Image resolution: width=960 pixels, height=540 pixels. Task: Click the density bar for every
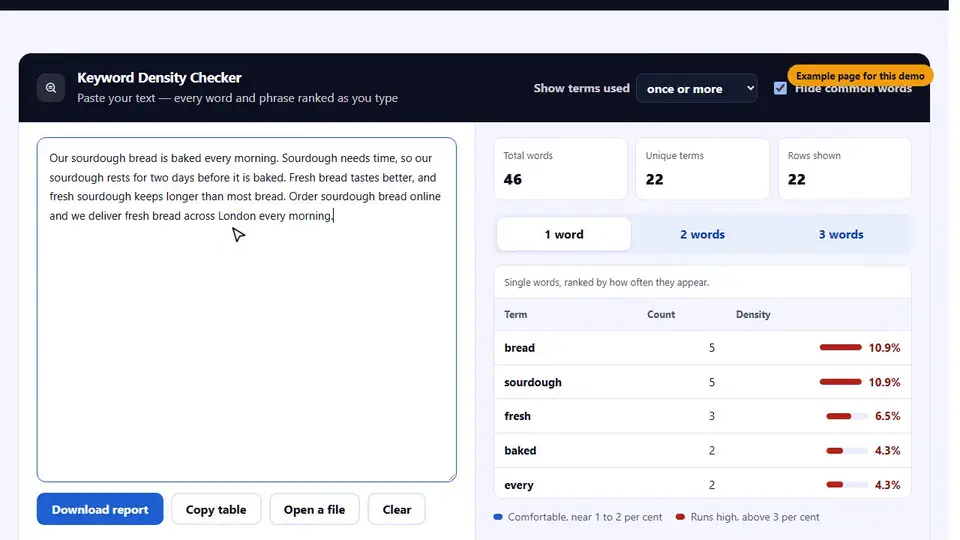coord(847,484)
